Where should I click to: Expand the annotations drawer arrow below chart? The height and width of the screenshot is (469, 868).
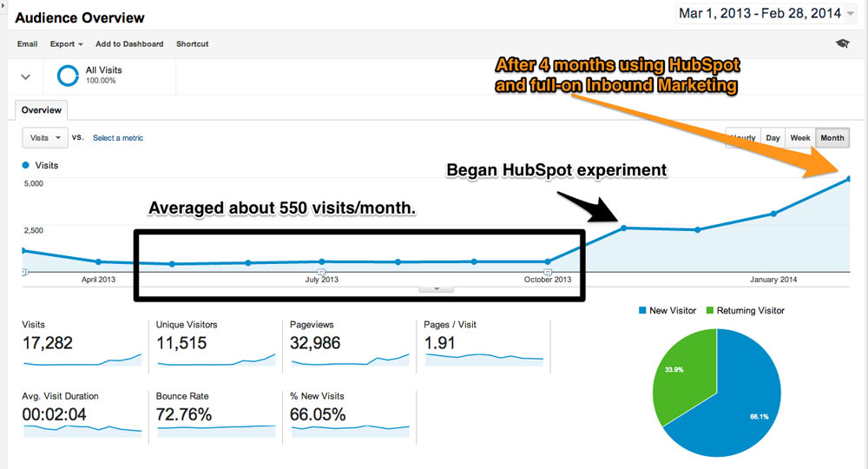tap(437, 289)
